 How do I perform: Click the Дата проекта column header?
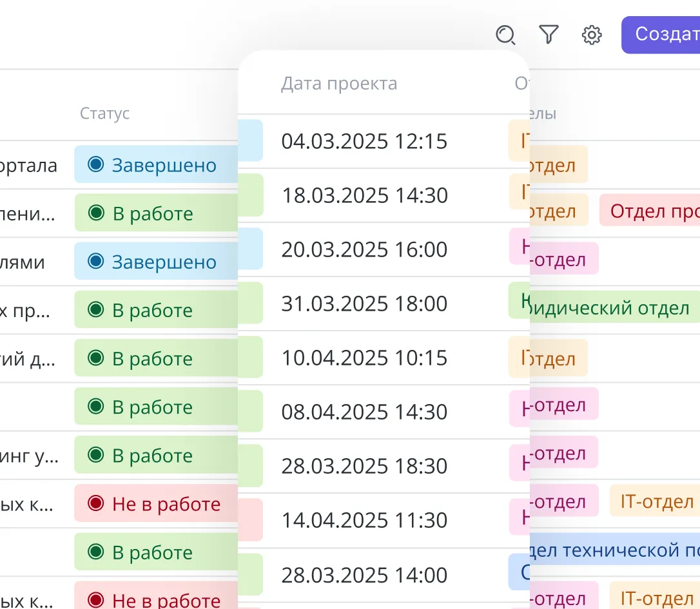(x=339, y=84)
